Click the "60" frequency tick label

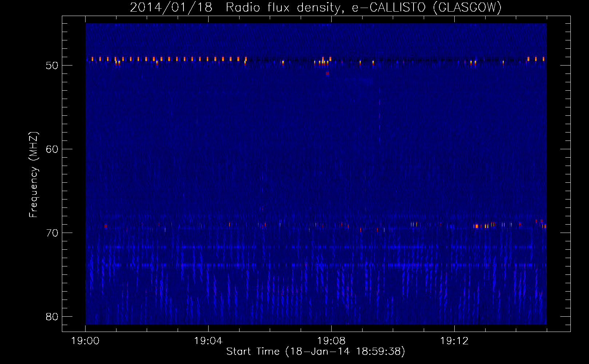52,149
